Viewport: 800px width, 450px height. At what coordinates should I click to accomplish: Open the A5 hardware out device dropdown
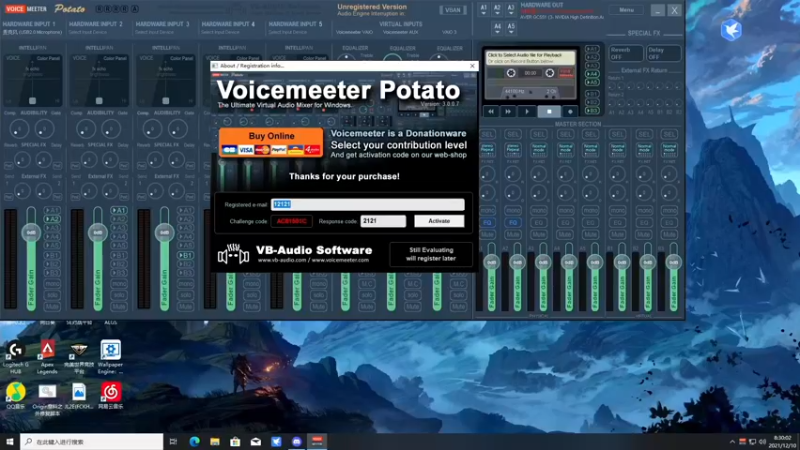coord(511,28)
